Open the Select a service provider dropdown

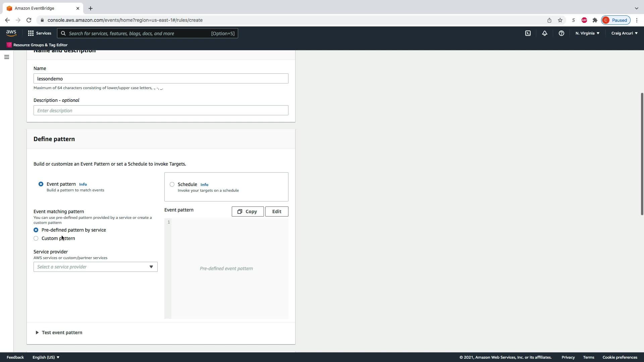[x=95, y=267]
